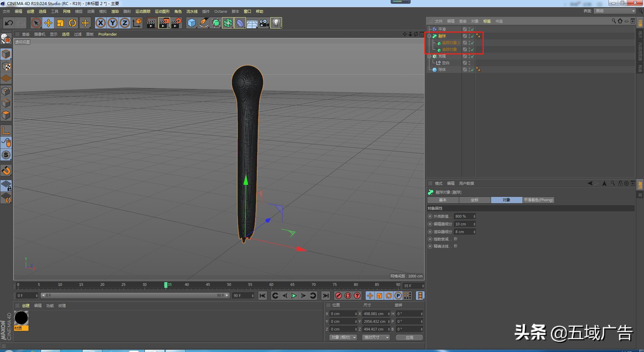Select the Move tool in the top toolbar
This screenshot has width=644, height=352.
(48, 23)
